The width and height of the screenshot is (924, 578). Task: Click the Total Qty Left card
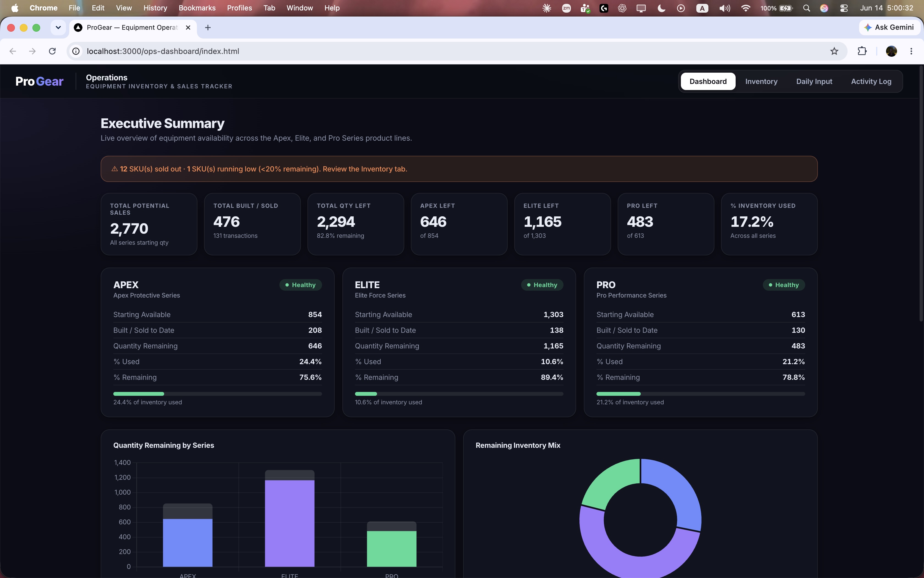(356, 224)
